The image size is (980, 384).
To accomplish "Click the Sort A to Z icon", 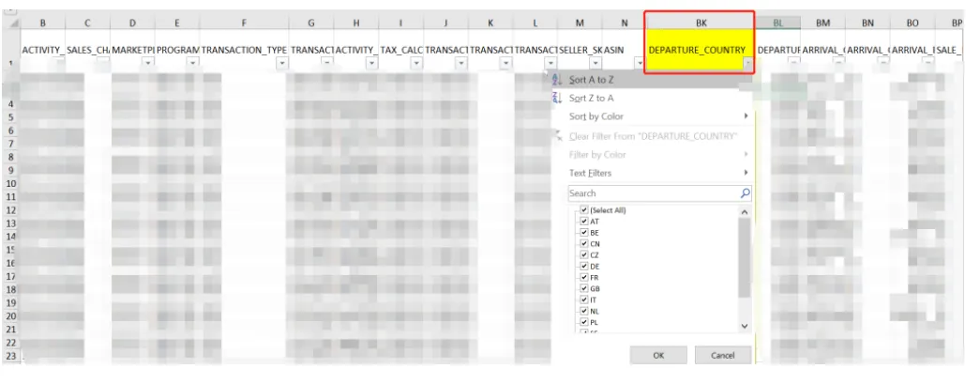I will 557,80.
